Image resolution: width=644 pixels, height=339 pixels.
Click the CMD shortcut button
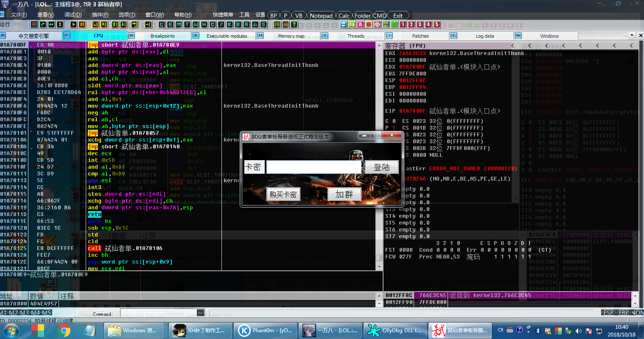(380, 16)
